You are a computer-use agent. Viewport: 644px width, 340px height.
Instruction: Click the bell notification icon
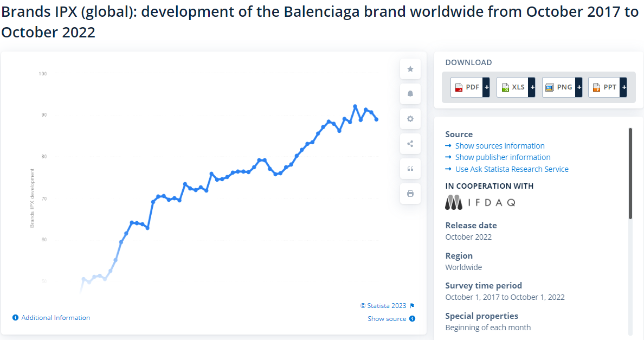tap(410, 94)
